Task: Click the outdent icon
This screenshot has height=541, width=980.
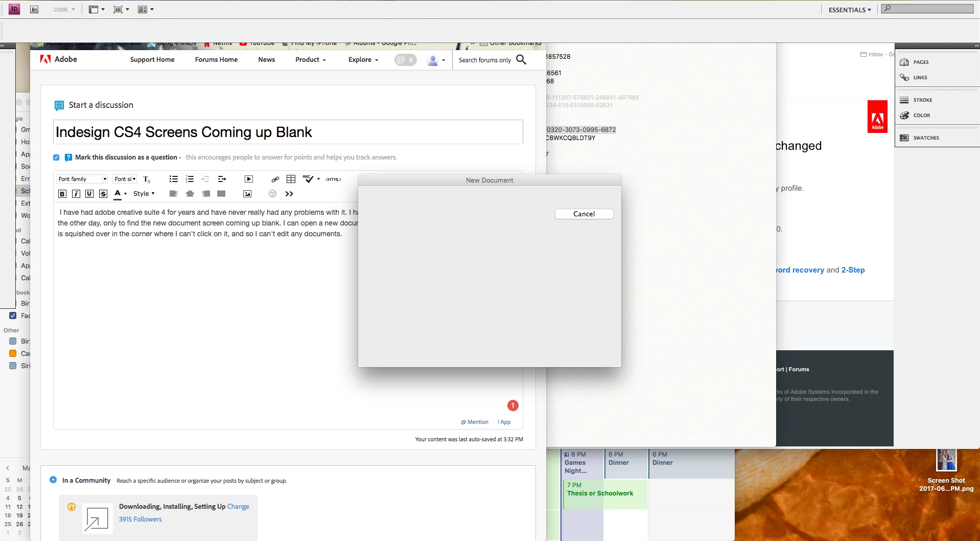Action: [x=205, y=179]
